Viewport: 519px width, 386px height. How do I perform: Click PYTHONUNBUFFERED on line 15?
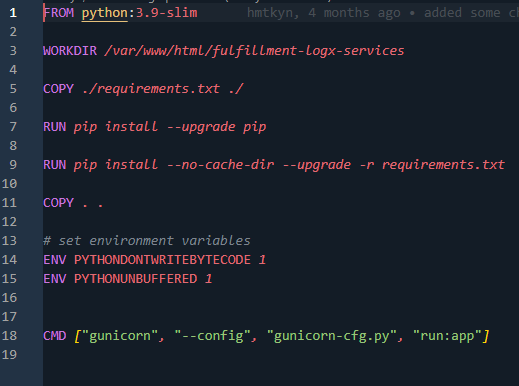[x=136, y=279]
